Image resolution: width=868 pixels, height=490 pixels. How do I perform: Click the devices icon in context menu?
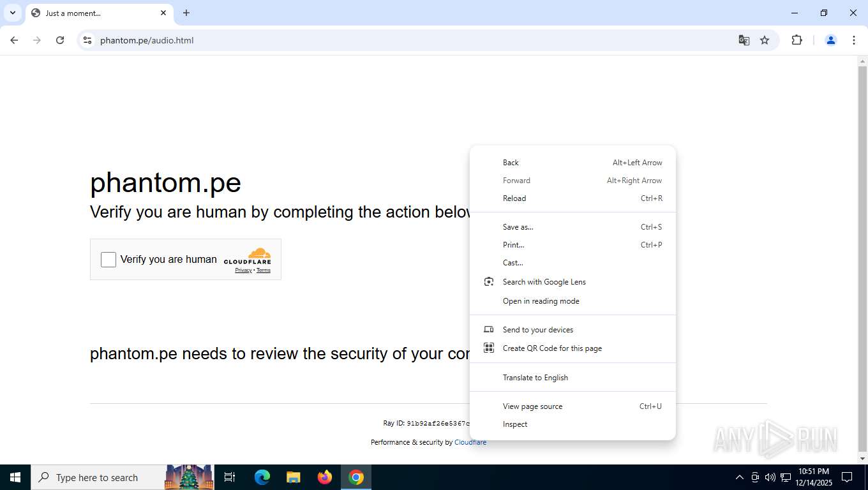point(489,330)
